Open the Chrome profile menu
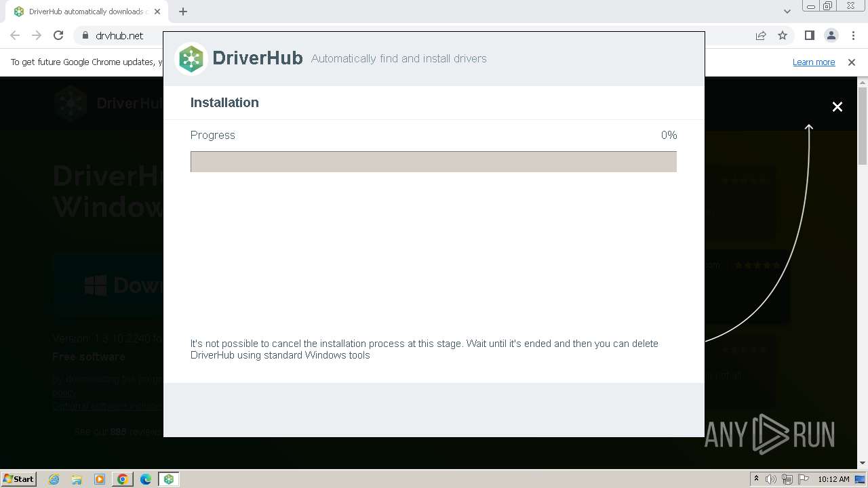 (x=831, y=35)
